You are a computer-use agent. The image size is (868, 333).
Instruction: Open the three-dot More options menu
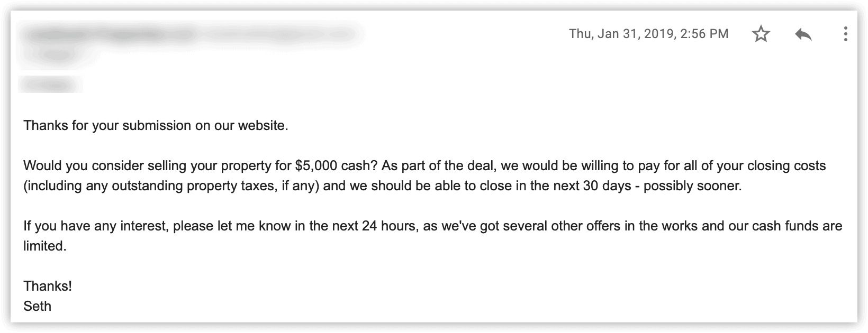[x=846, y=34]
